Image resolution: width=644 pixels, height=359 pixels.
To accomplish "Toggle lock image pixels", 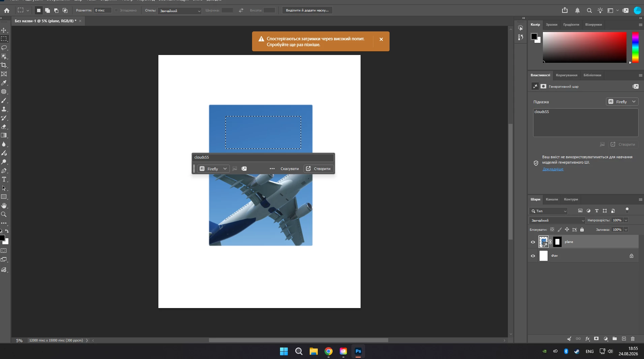I will pos(559,229).
